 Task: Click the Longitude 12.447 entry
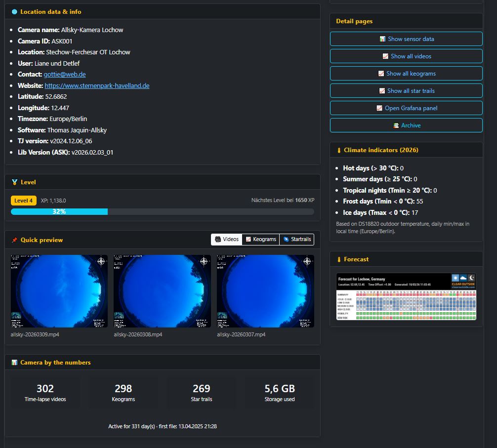pos(43,108)
